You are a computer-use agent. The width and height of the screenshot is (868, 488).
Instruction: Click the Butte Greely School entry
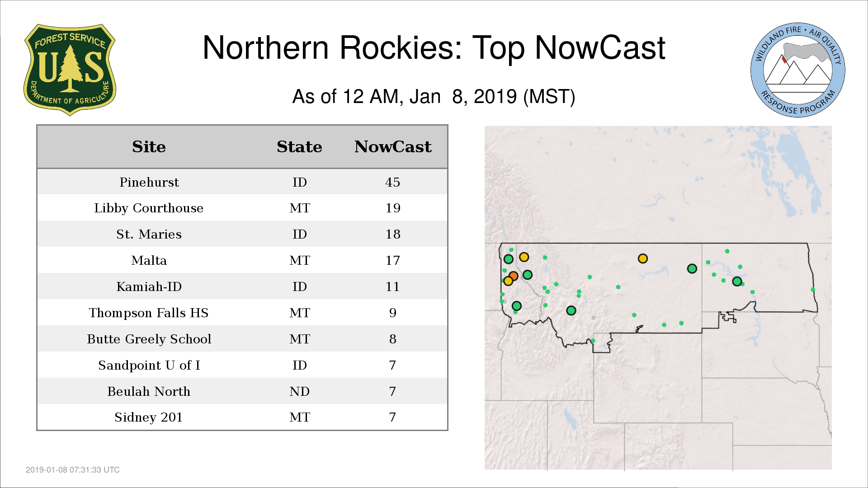(149, 339)
